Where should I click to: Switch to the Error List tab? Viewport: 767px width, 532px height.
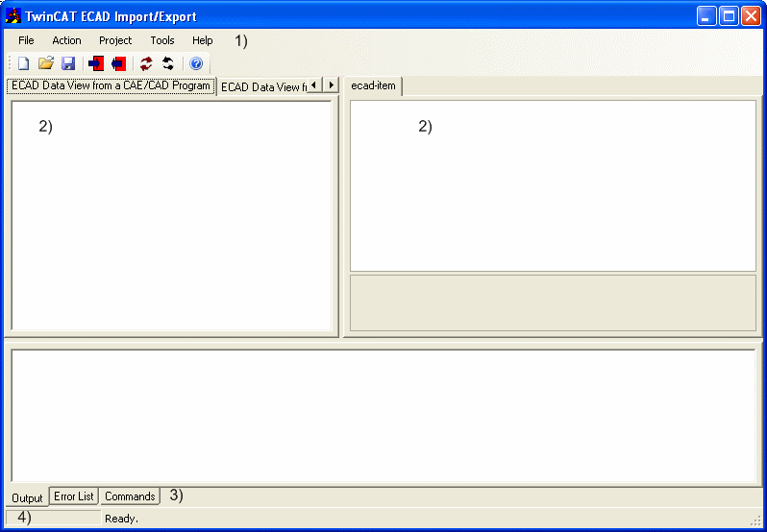click(74, 496)
